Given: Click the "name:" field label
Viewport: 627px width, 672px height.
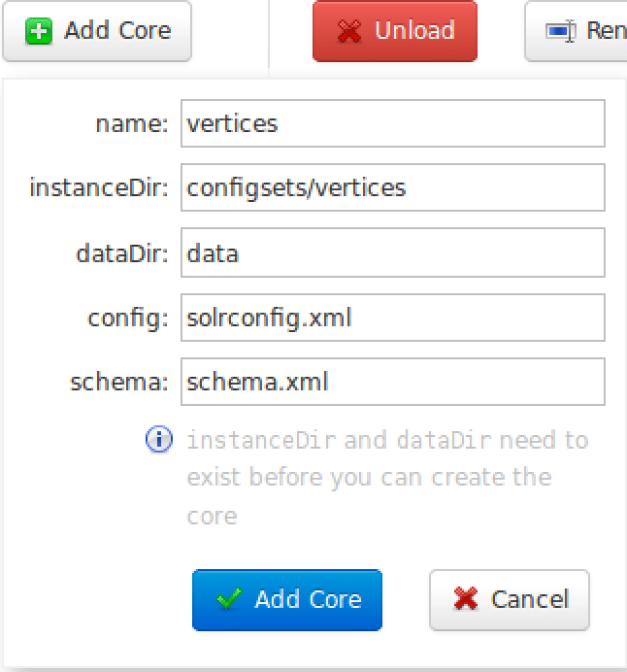Looking at the screenshot, I should (x=132, y=123).
